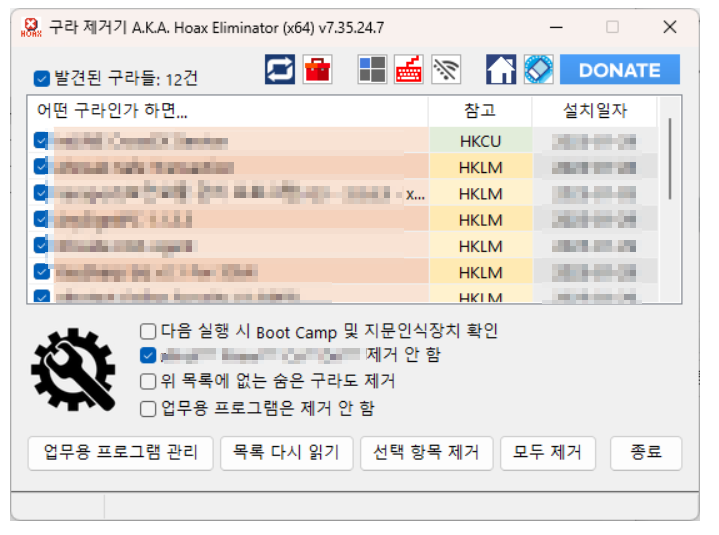
Task: Uncheck the HKCU row checkbox
Action: click(41, 140)
